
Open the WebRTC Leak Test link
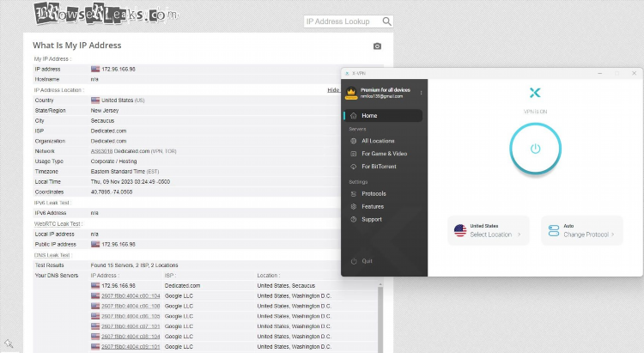coord(57,224)
